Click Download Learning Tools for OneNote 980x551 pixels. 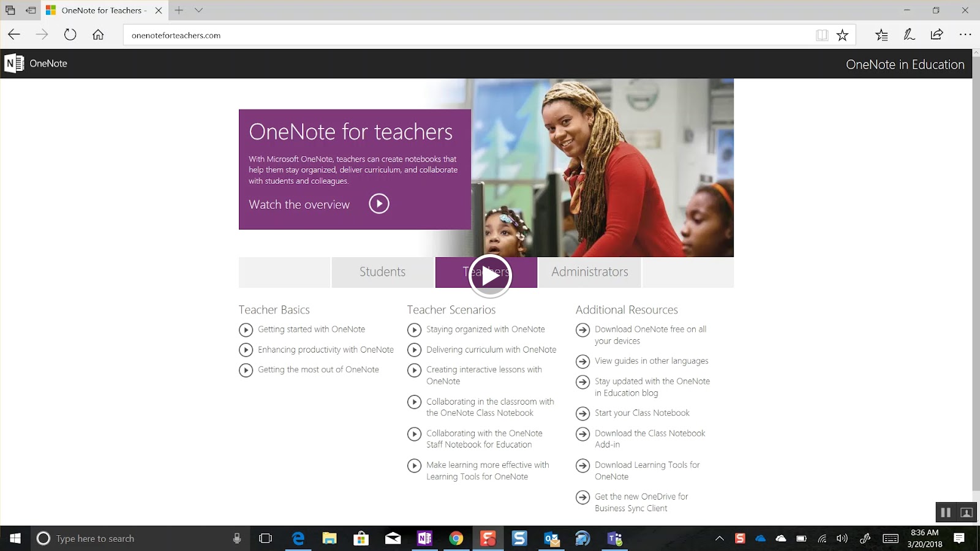647,471
